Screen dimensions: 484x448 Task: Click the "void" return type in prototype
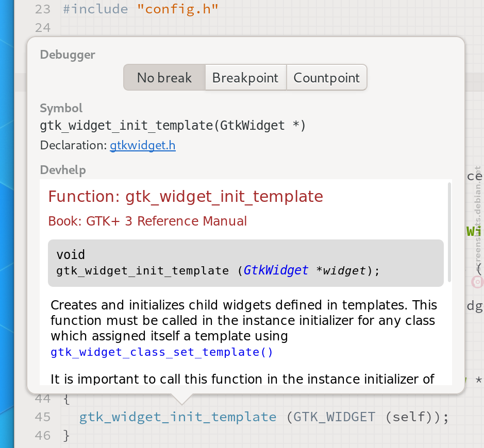click(x=71, y=255)
